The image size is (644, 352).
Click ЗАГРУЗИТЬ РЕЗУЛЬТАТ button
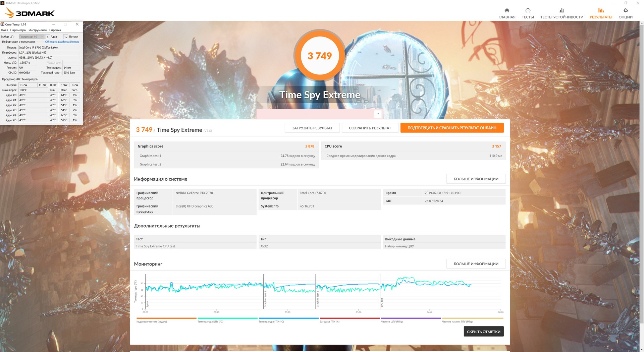click(312, 128)
